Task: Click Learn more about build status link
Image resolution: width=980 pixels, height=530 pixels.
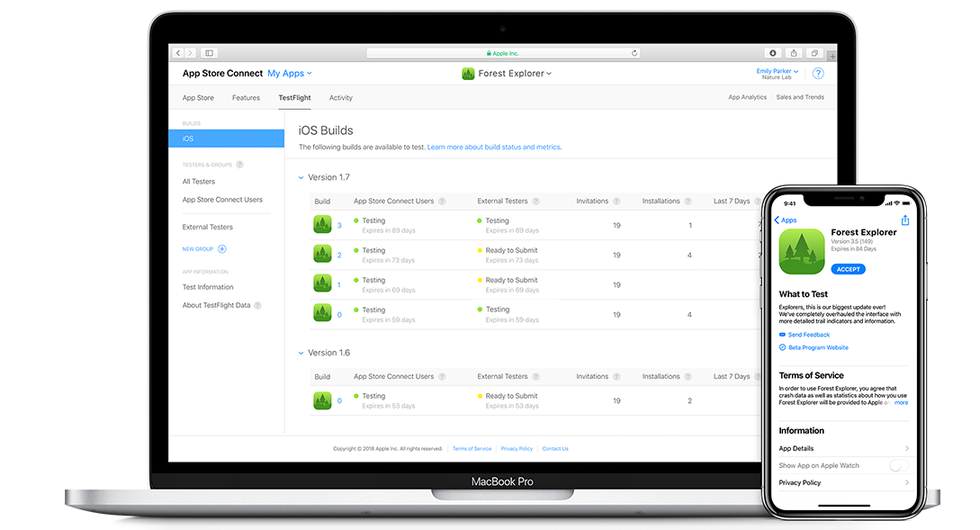Action: coord(494,147)
